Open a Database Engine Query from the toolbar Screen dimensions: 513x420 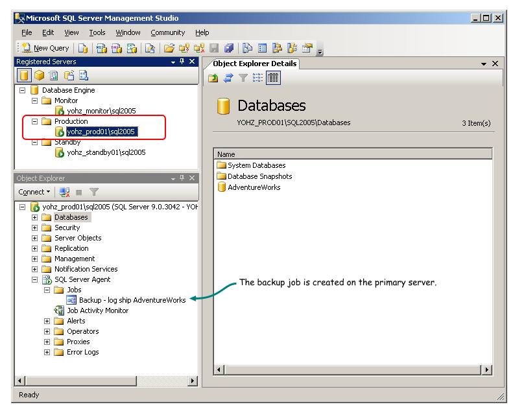coord(83,49)
